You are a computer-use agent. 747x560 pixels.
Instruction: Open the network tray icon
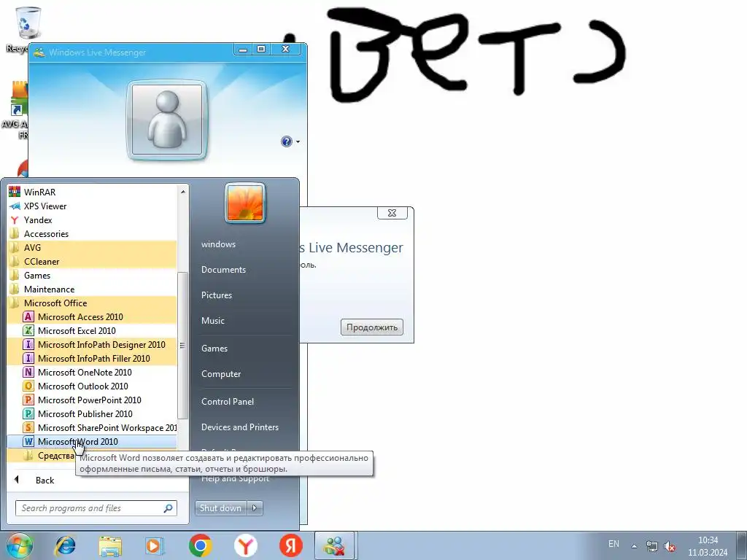pos(651,546)
